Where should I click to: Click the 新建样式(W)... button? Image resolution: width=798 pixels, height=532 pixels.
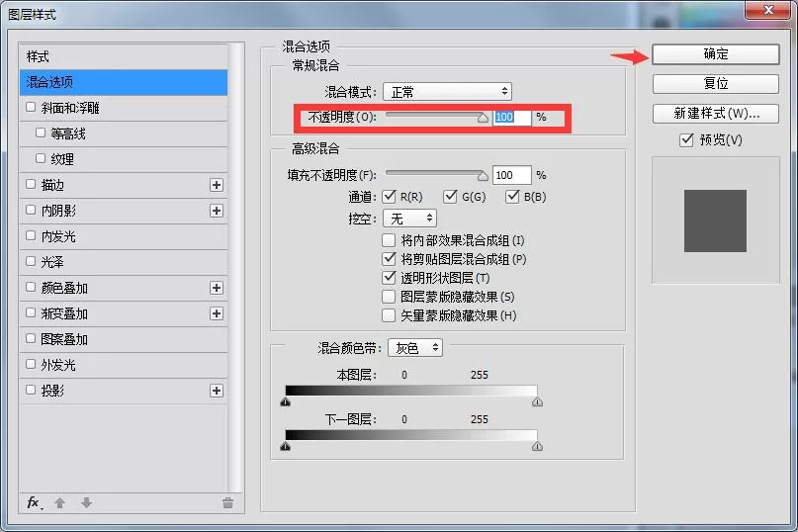[x=716, y=114]
